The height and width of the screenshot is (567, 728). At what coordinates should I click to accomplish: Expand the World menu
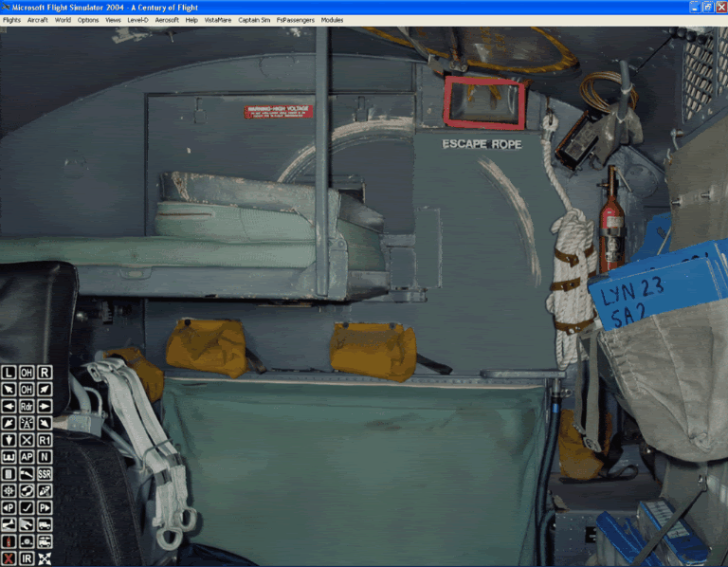click(63, 20)
